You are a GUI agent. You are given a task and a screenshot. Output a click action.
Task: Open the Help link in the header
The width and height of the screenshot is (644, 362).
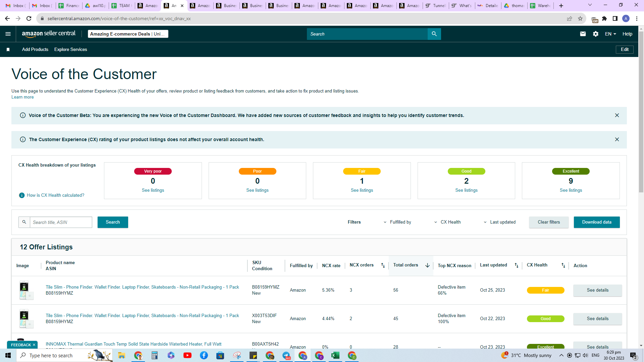pyautogui.click(x=627, y=34)
